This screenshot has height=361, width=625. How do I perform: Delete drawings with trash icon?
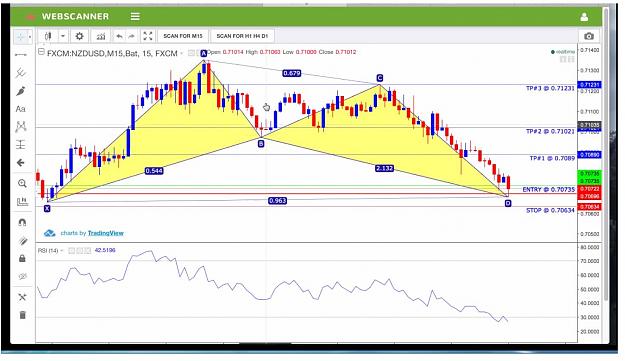click(22, 315)
